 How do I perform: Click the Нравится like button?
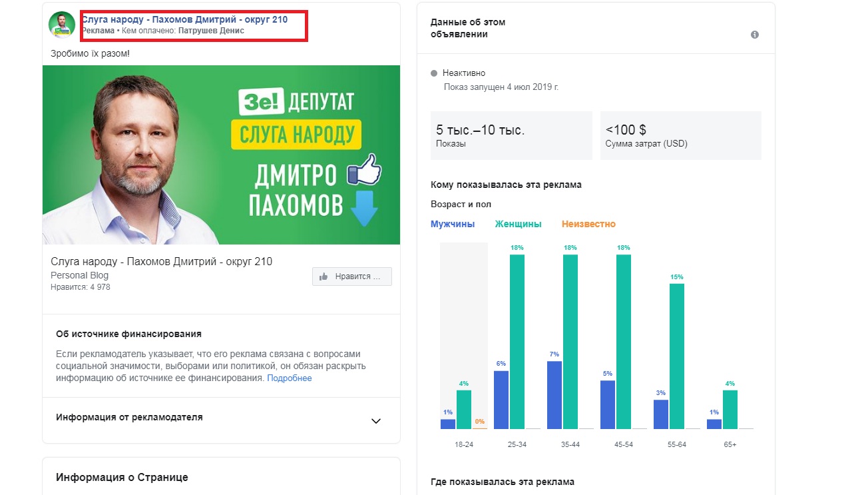352,276
